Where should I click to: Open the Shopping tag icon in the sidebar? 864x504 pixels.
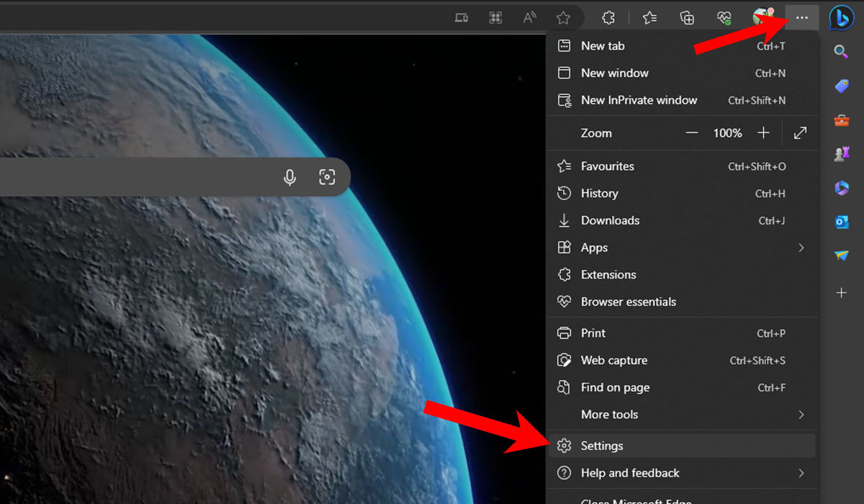tap(841, 87)
